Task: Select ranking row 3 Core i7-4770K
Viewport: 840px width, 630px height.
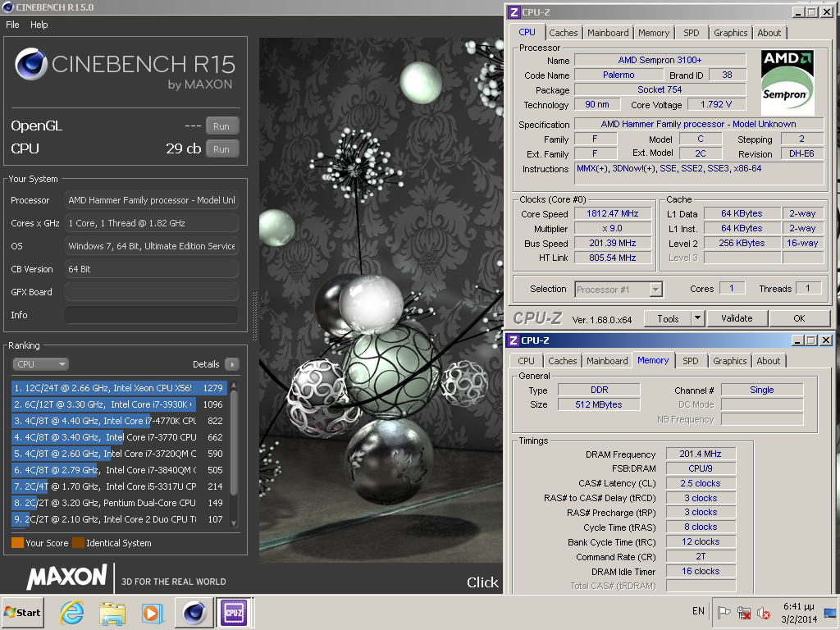Action: pyautogui.click(x=119, y=421)
